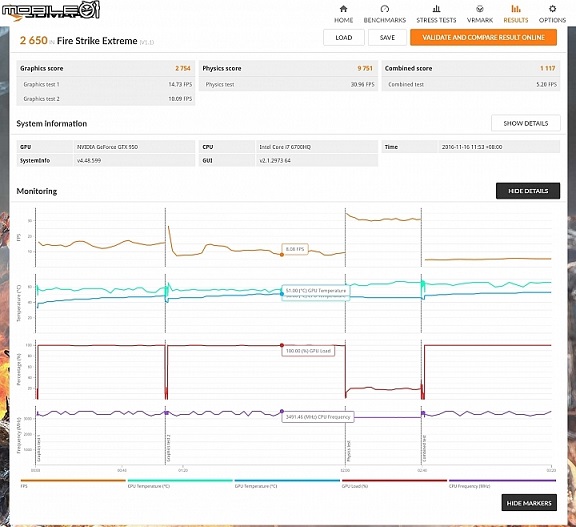This screenshot has width=576, height=527.
Task: Click the LOAD button
Action: point(344,37)
